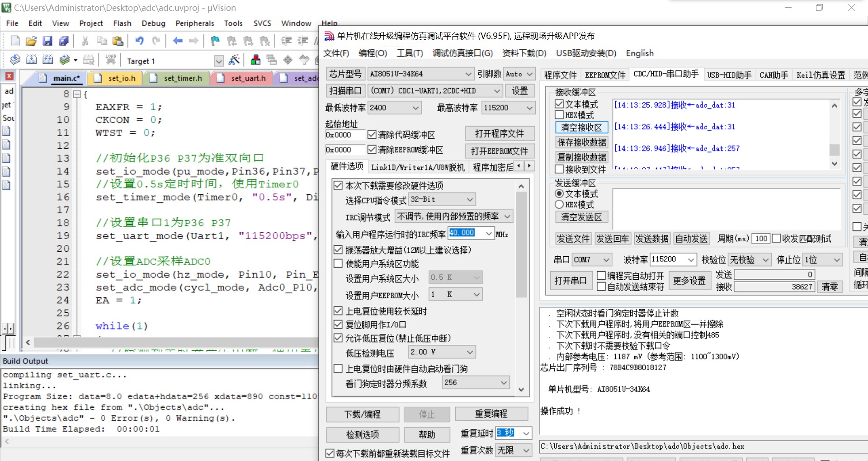Save the current file with the floppy icon
Viewport: 868px width, 461px height.
(47, 41)
